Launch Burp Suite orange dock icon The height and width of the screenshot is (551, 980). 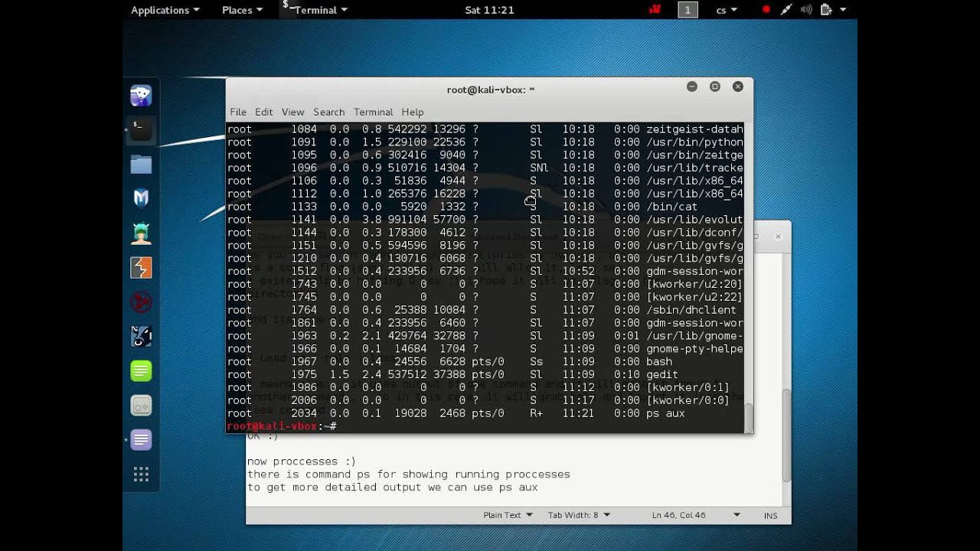pyautogui.click(x=141, y=268)
